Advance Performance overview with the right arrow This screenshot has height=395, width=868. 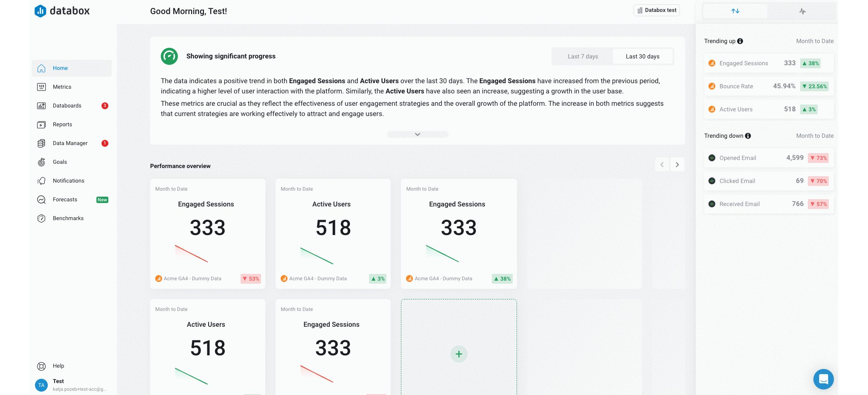point(677,164)
